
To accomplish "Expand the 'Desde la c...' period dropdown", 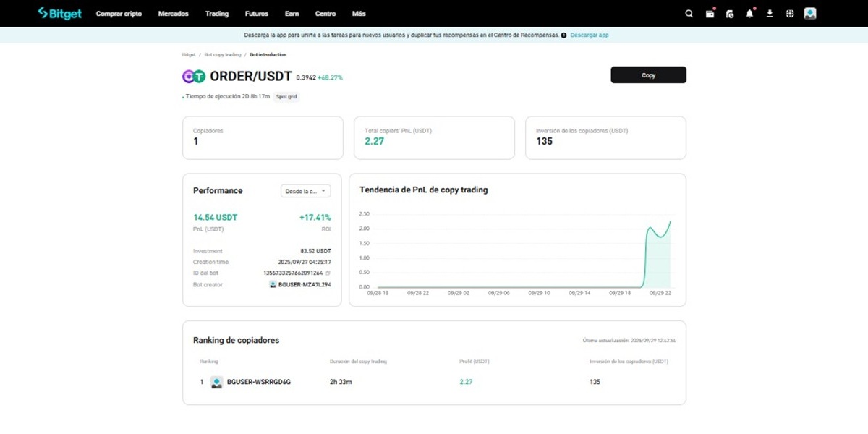I will [305, 191].
